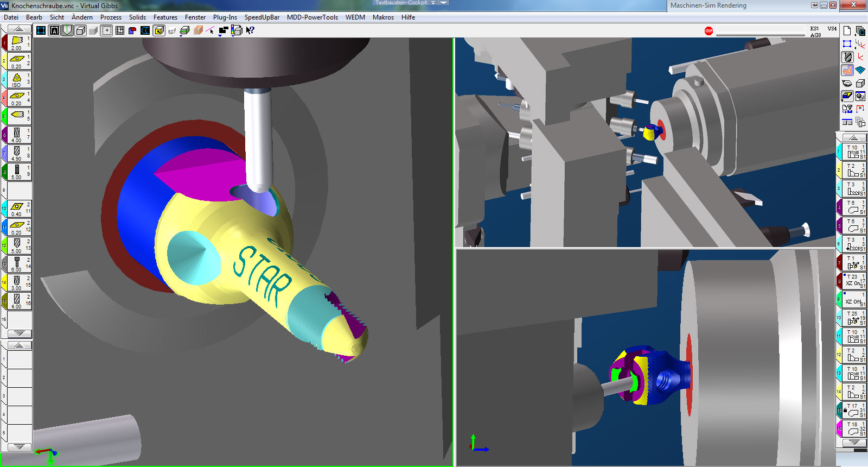Toggle the 'A' labels button in top toolbar
The width and height of the screenshot is (868, 467).
click(54, 30)
